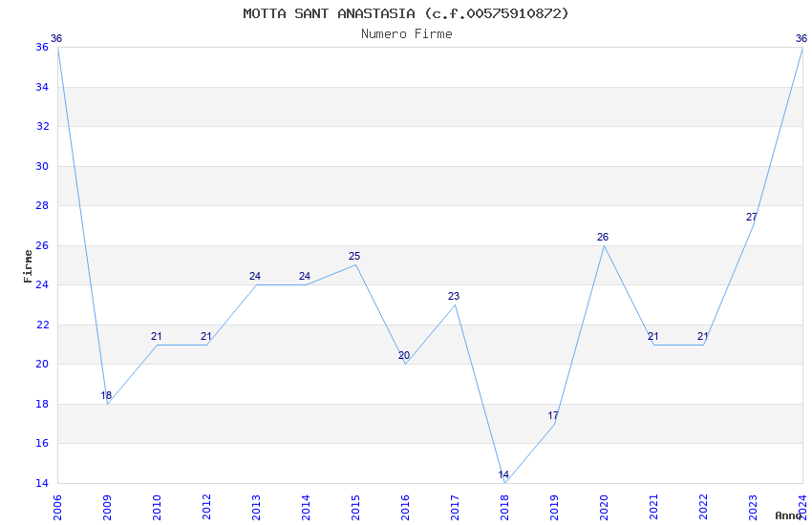Click y-axis tick value 32
Screen dimensions: 812x525
pyautogui.click(x=42, y=126)
